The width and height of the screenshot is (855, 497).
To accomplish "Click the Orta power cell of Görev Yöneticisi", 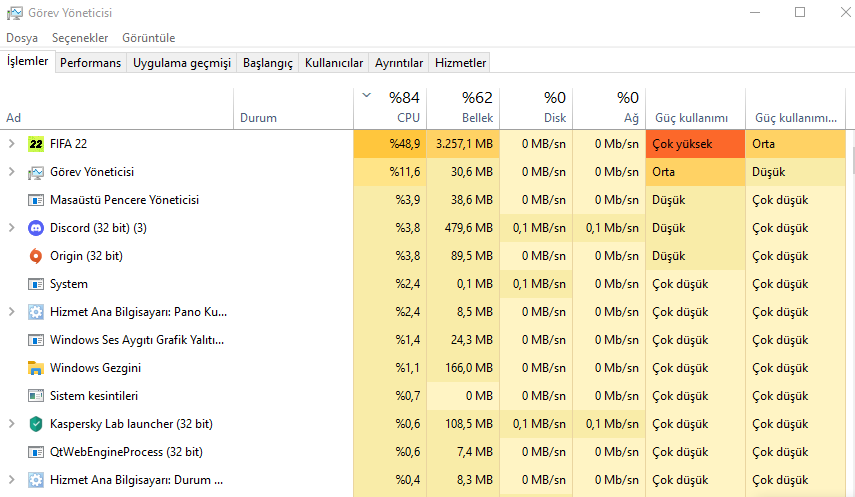I will (695, 172).
